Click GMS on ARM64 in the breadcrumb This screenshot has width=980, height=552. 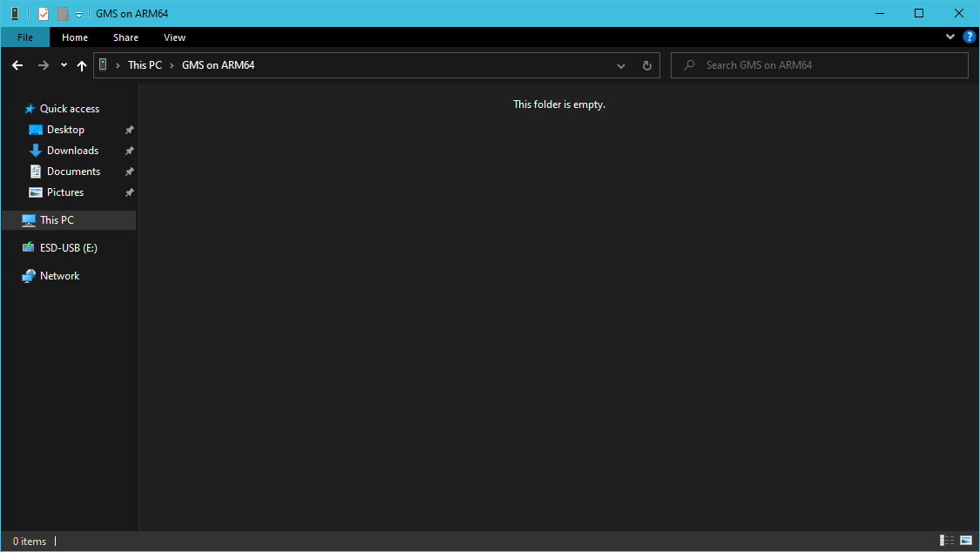(218, 65)
